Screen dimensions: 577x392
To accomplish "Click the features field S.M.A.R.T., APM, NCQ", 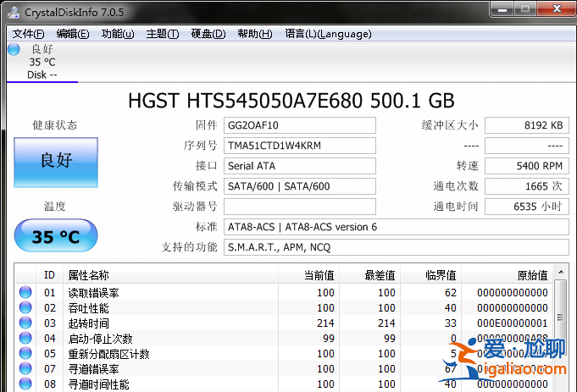I will point(397,247).
